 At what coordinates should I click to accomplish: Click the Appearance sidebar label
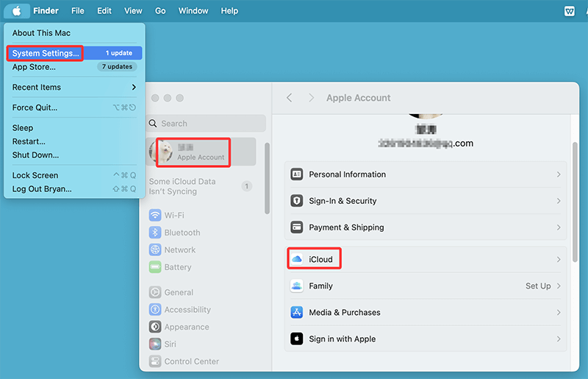point(187,327)
